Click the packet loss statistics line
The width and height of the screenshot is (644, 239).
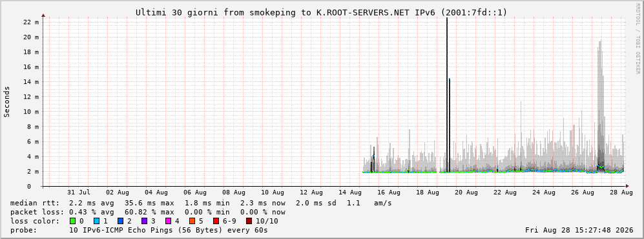point(147,212)
